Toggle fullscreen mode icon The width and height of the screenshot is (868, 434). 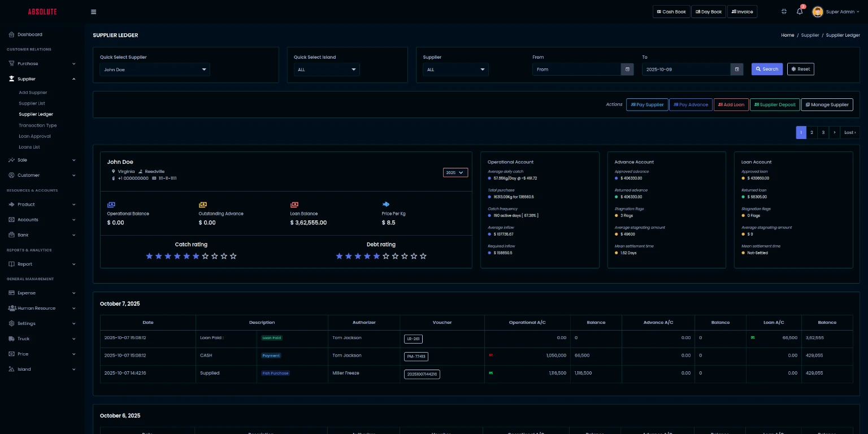coord(784,12)
